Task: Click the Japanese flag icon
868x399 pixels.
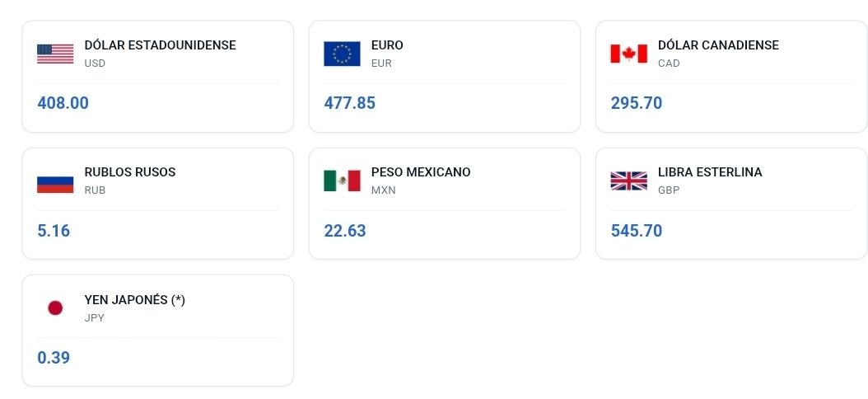Action: point(55,307)
